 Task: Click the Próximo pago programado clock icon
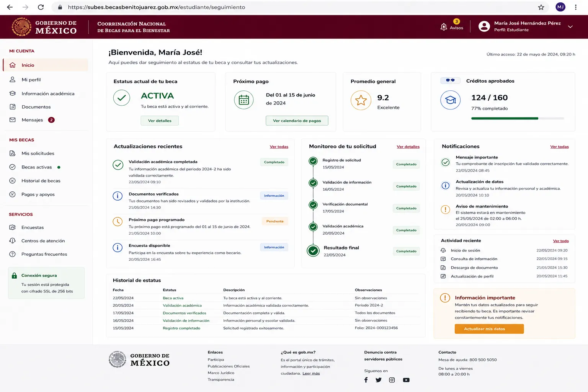[118, 221]
